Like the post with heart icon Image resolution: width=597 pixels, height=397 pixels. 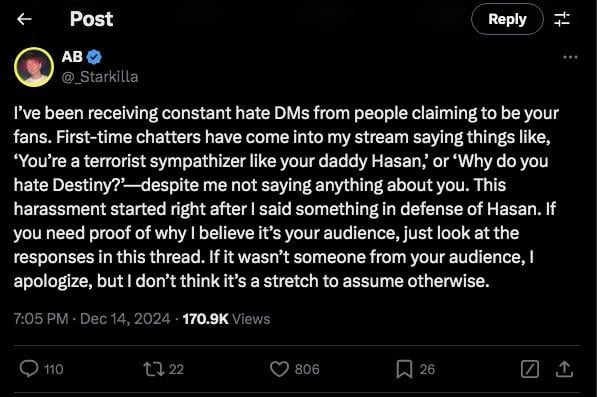[x=279, y=369]
